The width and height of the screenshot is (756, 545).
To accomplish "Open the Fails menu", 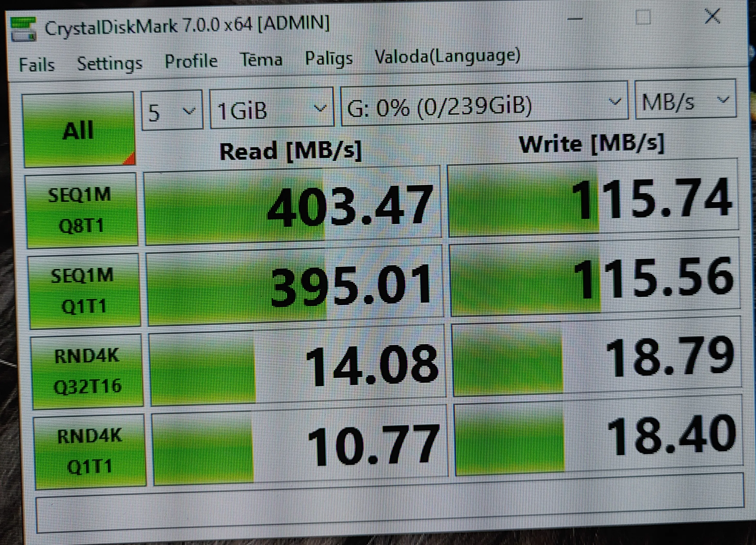I will point(36,64).
